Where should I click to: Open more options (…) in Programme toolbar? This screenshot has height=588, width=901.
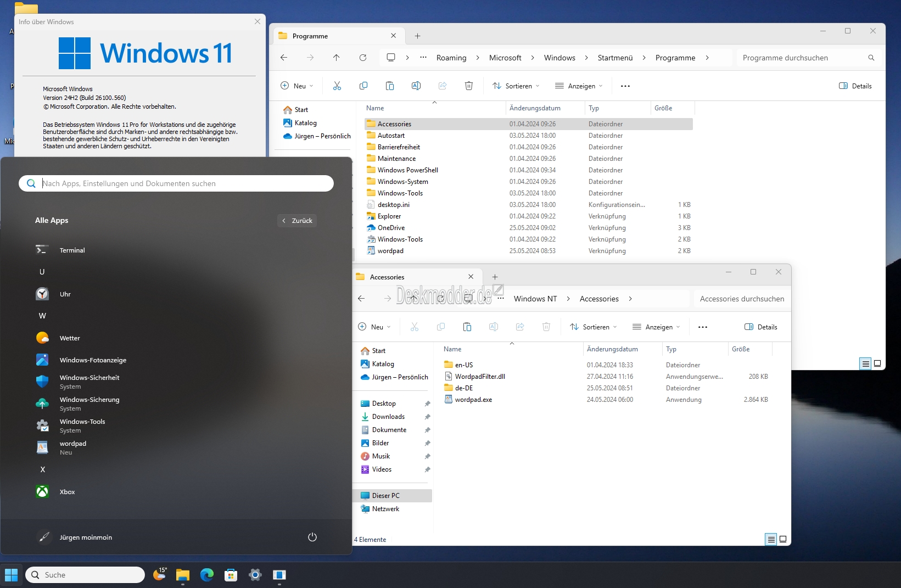(x=625, y=86)
